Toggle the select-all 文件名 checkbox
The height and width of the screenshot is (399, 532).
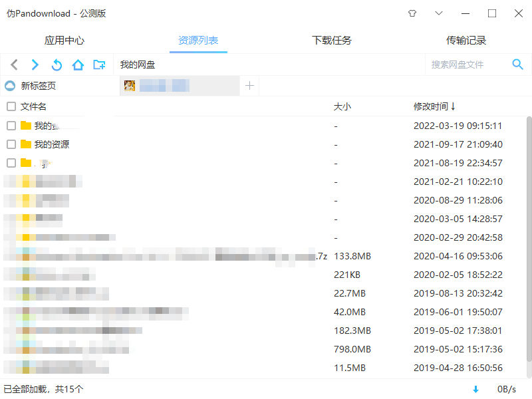click(11, 106)
